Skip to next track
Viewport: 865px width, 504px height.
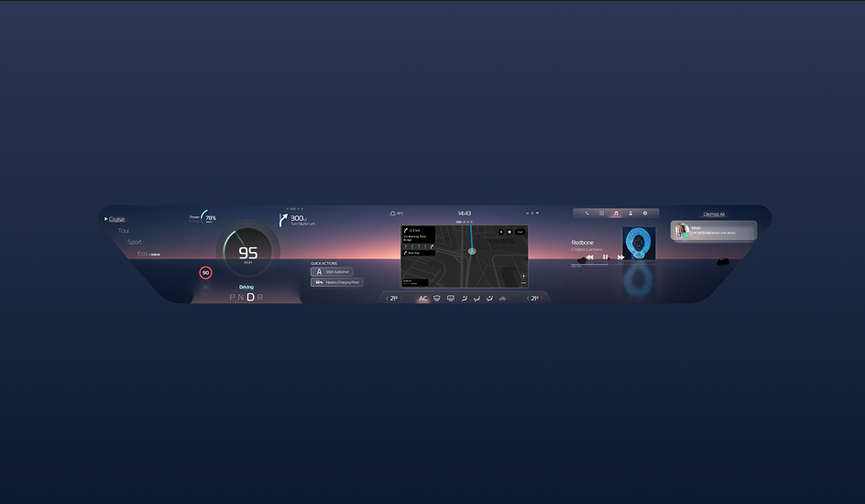(620, 257)
